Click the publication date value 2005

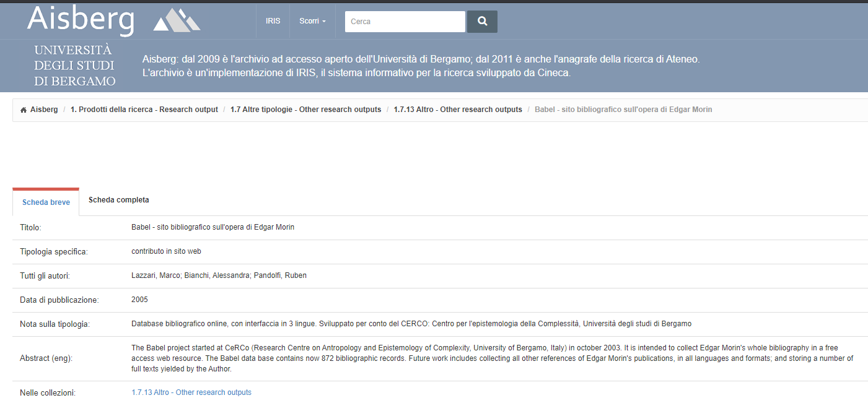pyautogui.click(x=139, y=300)
